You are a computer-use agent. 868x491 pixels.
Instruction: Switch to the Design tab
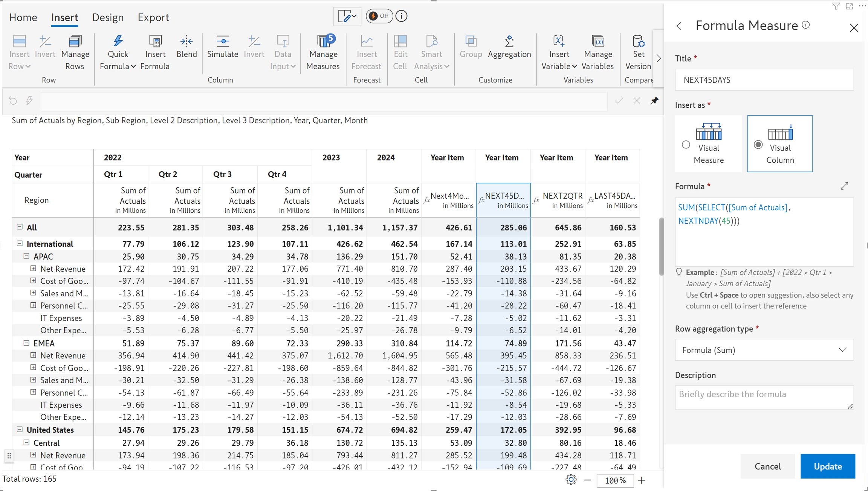click(108, 18)
